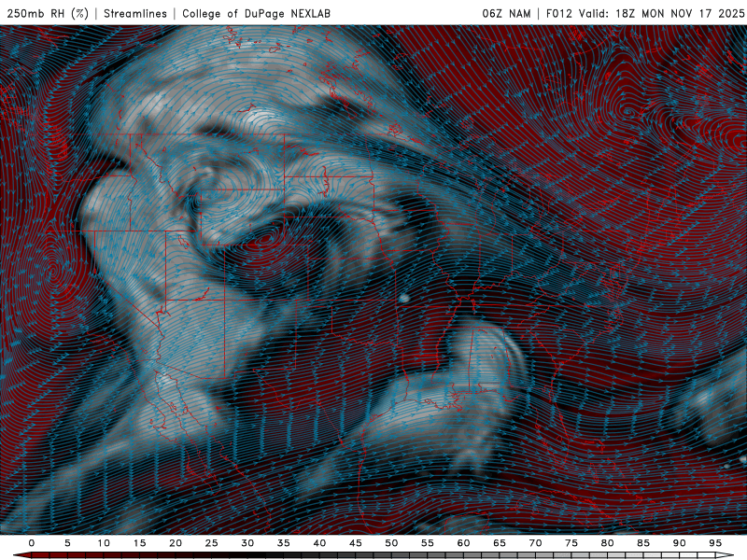The width and height of the screenshot is (747, 560).
Task: Click the "55" label on the color scale
Action: coord(428,543)
